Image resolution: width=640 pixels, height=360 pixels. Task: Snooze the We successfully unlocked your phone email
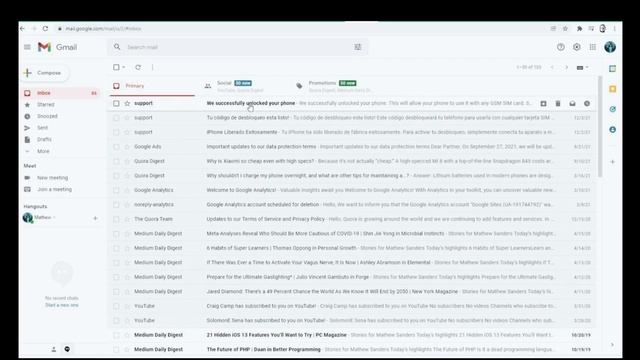pos(587,104)
